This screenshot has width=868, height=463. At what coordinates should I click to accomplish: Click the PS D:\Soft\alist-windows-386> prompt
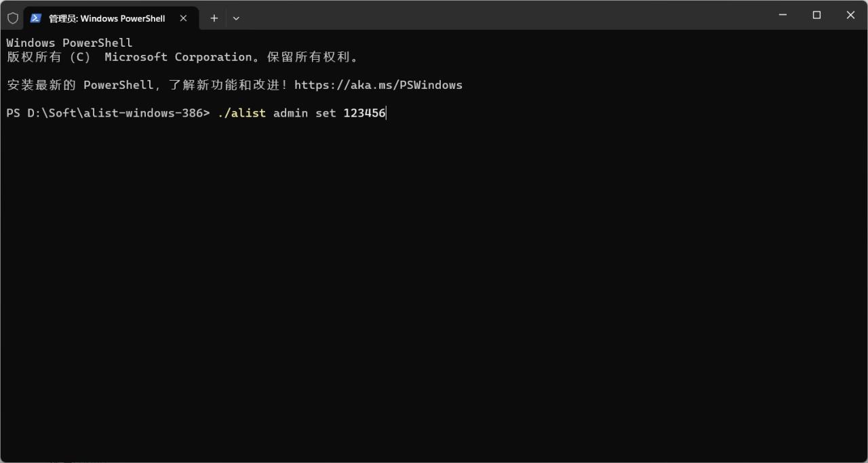(108, 113)
